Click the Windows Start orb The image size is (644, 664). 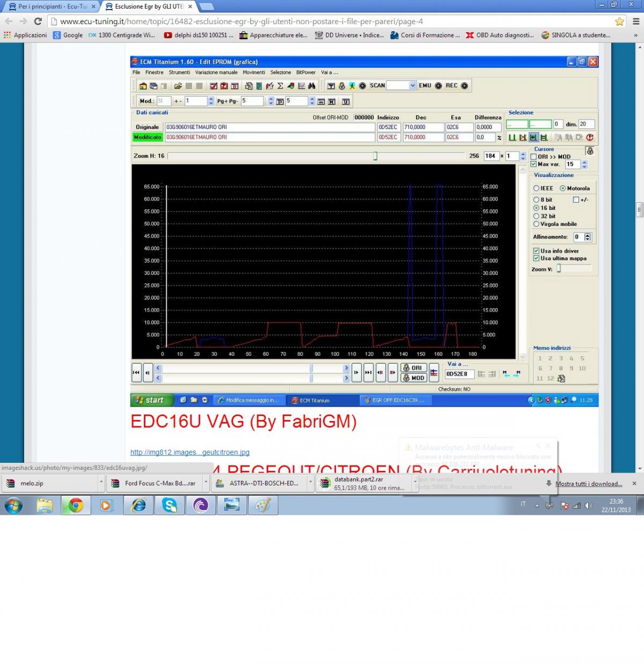(x=13, y=505)
